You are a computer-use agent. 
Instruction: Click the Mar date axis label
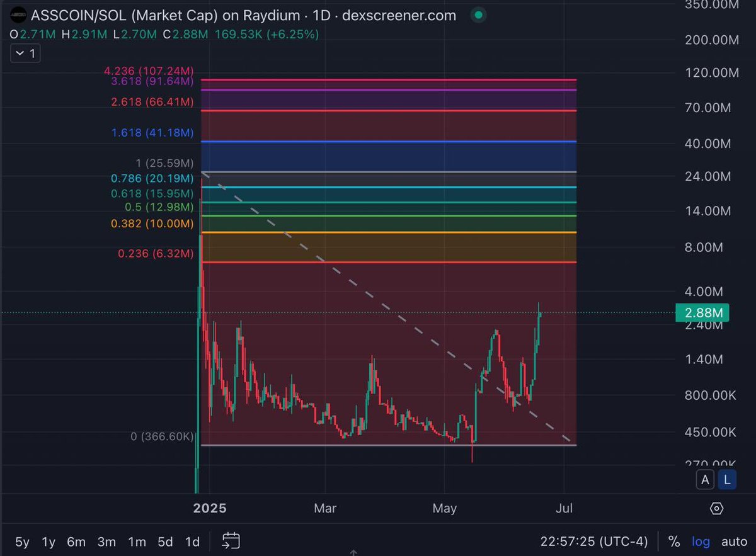point(325,508)
